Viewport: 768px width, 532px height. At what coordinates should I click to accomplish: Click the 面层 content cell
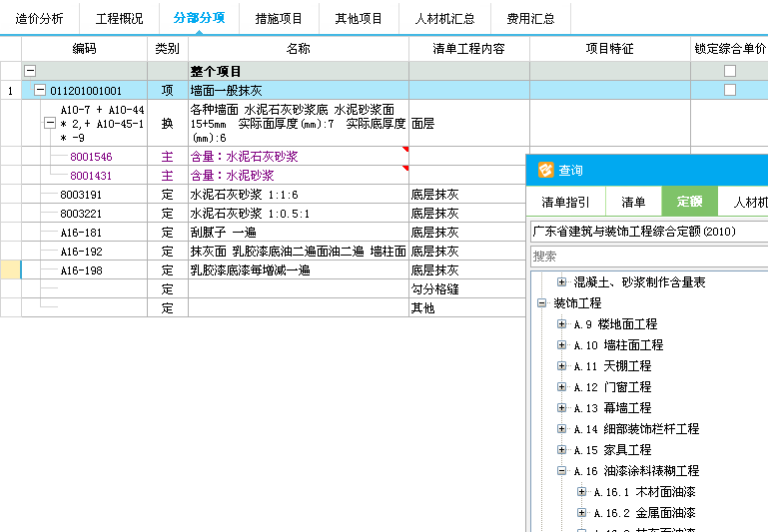point(468,124)
